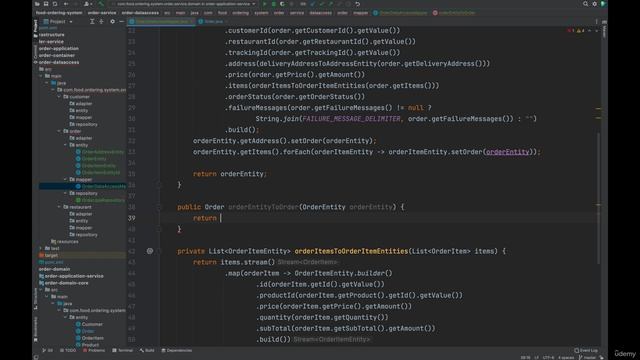This screenshot has height=360, width=640.
Task: Collapse the entity package under order
Action: [65, 145]
